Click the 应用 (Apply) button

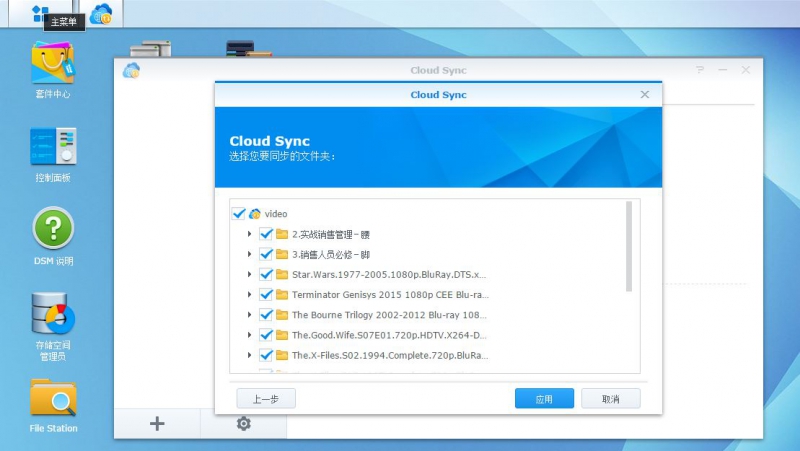544,399
